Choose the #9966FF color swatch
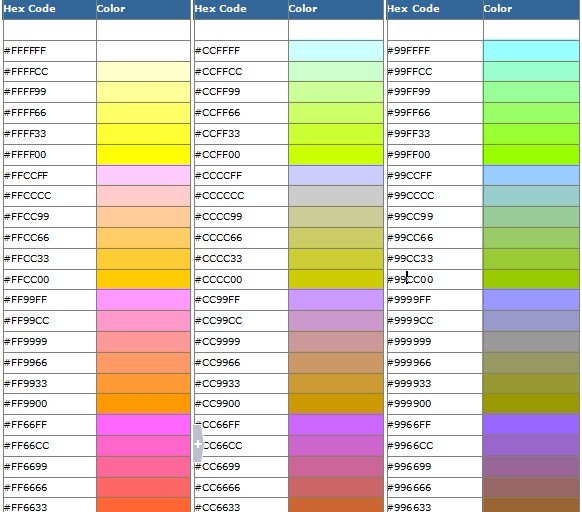This screenshot has width=582, height=512. pos(531,425)
